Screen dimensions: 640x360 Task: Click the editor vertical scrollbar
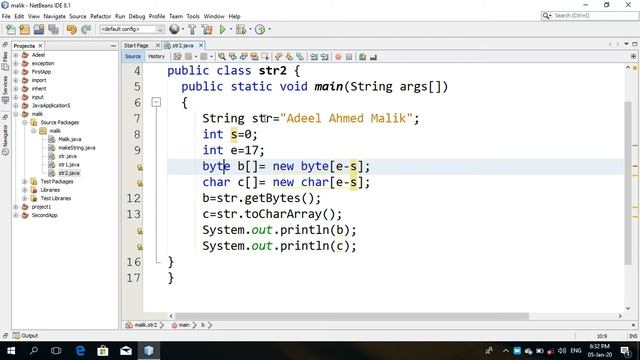coord(628,184)
